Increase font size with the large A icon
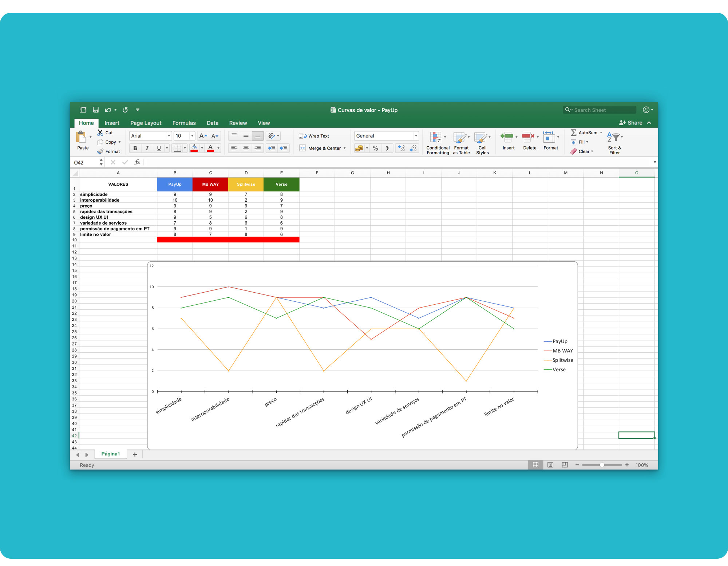Viewport: 728px width, 566px height. click(203, 136)
